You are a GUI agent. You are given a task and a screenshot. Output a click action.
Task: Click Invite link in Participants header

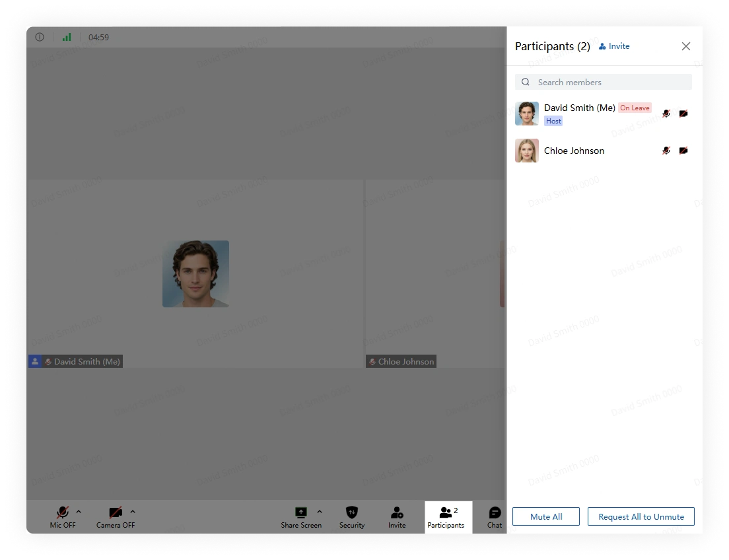[x=614, y=46]
